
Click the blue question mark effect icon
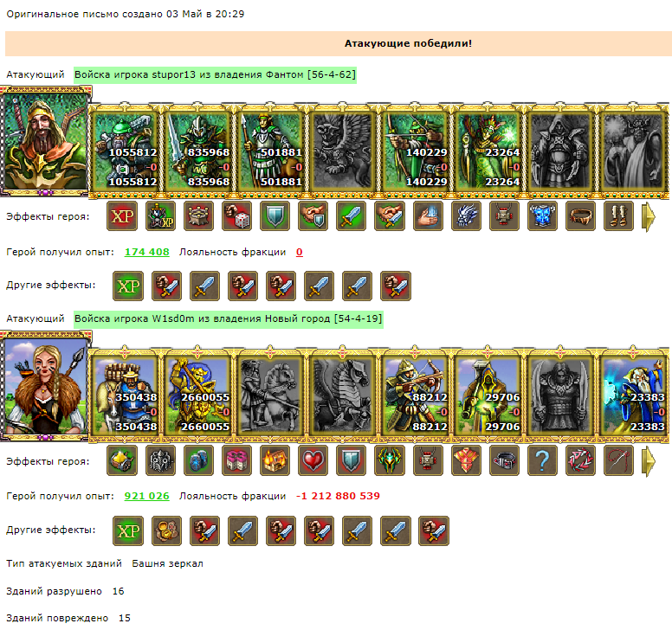tap(542, 461)
